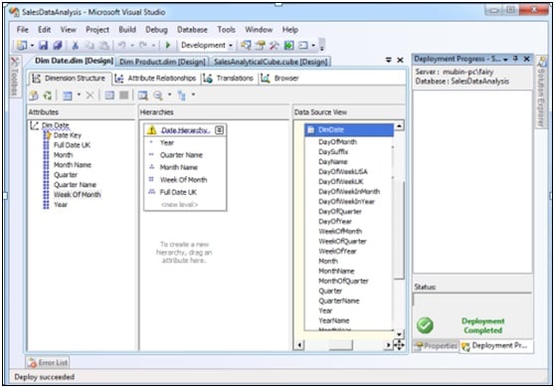
Task: Click the Cut scissors icon
Action: (x=76, y=45)
